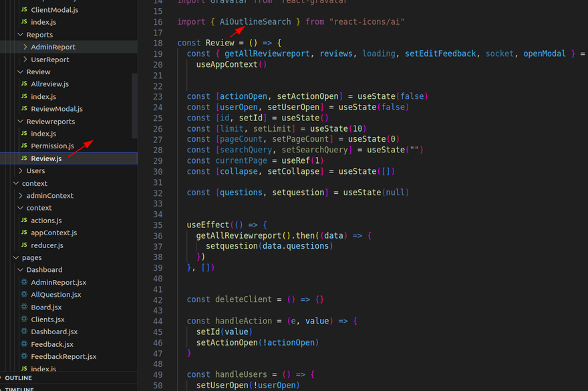This screenshot has width=588, height=391.
Task: Open ReviewModal.js from the explorer
Action: click(56, 109)
